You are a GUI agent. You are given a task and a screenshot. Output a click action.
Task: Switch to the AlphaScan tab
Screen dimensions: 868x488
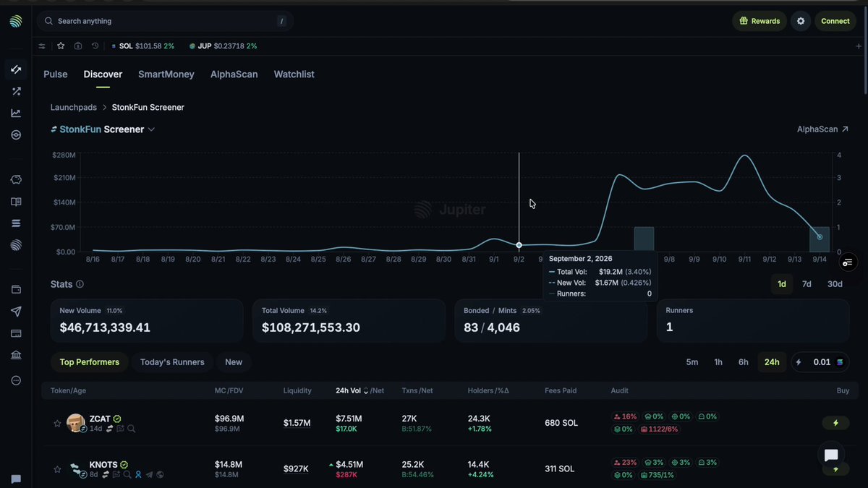pyautogui.click(x=234, y=74)
